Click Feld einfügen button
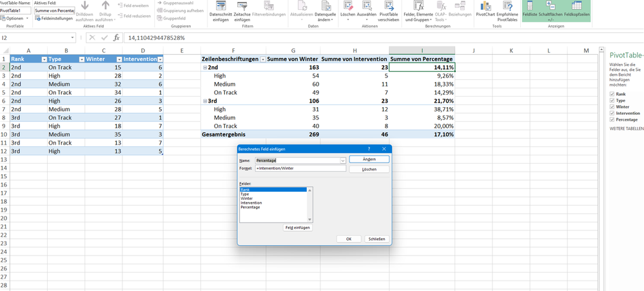The height and width of the screenshot is (291, 644). (x=298, y=227)
